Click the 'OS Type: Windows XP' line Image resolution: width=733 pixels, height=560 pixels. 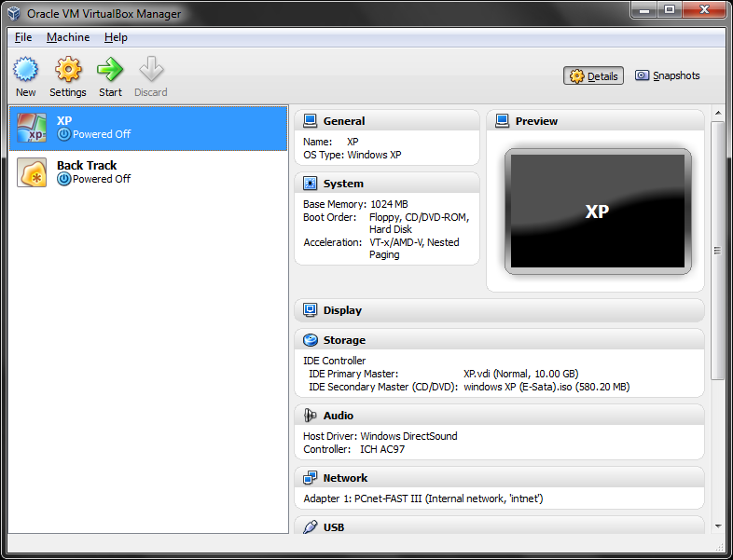coord(352,155)
